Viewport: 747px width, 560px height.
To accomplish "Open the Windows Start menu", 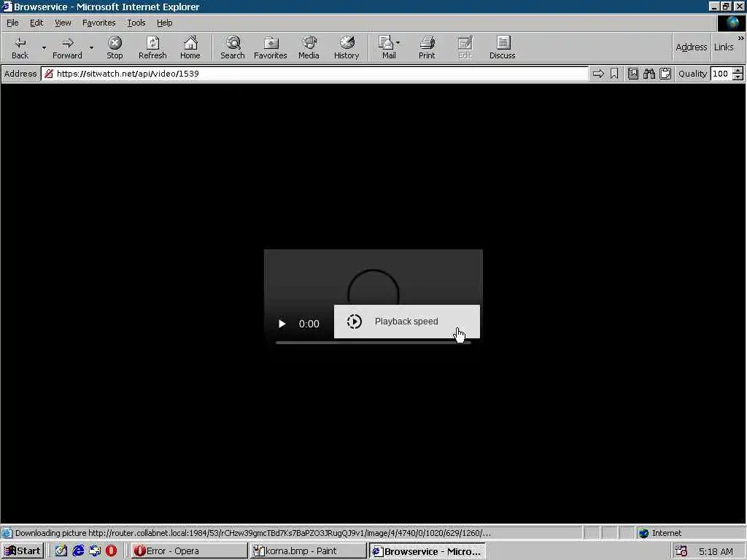I will click(23, 551).
